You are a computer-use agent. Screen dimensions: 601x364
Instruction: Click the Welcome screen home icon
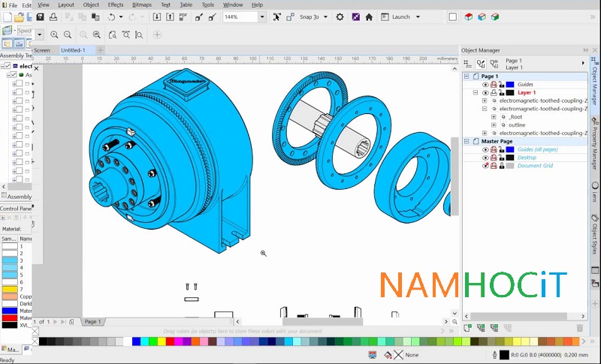[369, 17]
